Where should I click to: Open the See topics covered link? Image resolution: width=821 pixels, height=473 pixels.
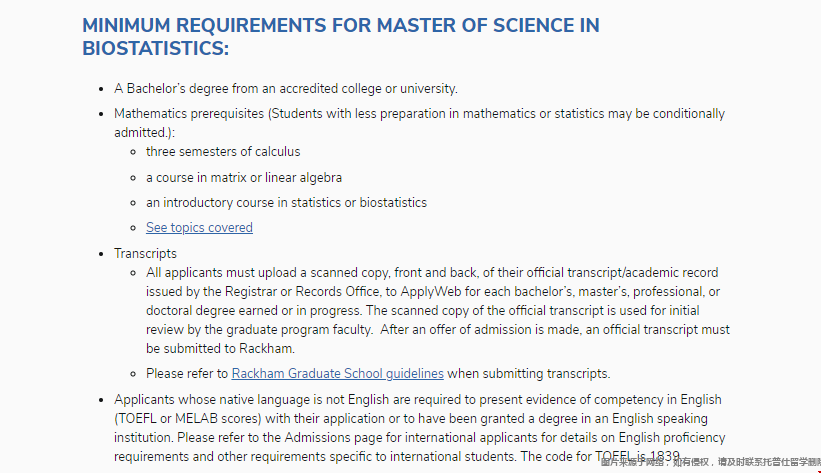(x=199, y=228)
